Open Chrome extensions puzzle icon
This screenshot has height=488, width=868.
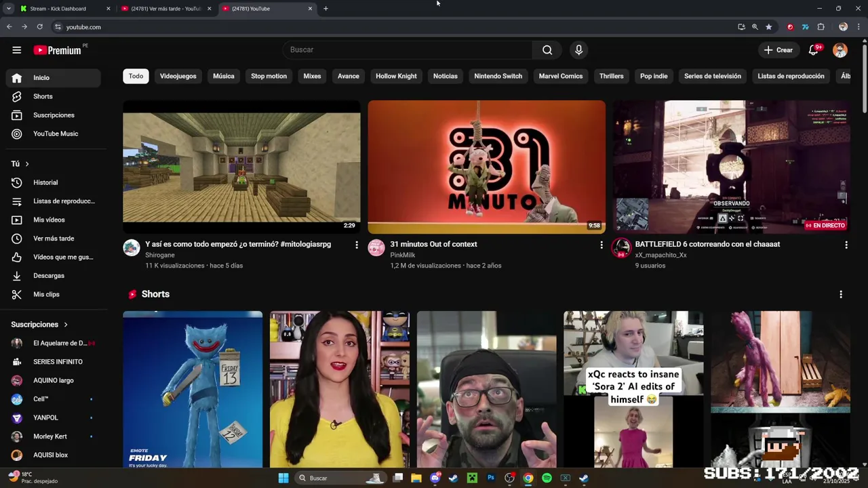[x=821, y=27]
